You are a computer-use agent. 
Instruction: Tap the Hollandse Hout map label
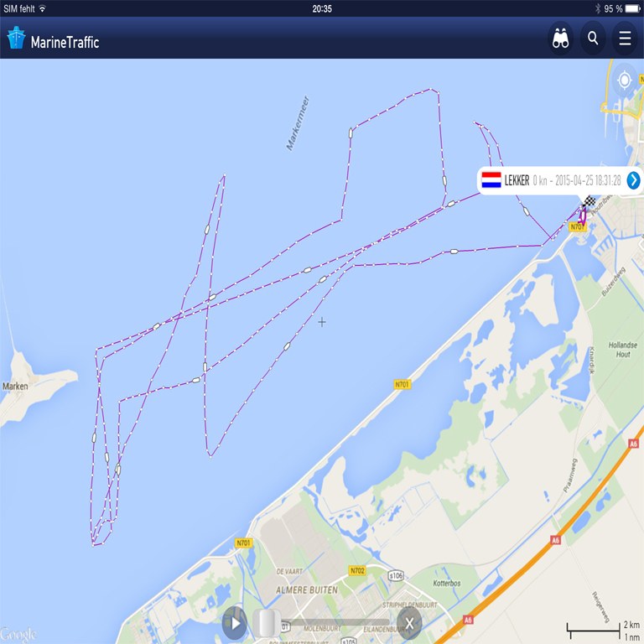click(x=623, y=350)
